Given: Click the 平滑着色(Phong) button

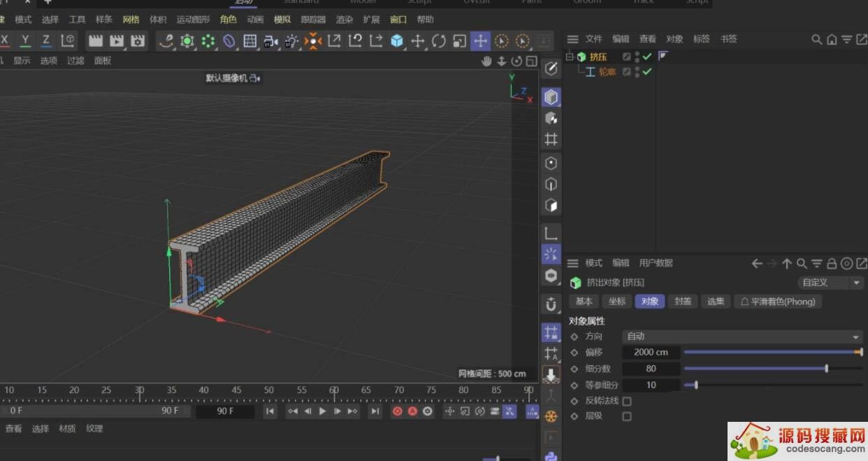Looking at the screenshot, I should (778, 302).
